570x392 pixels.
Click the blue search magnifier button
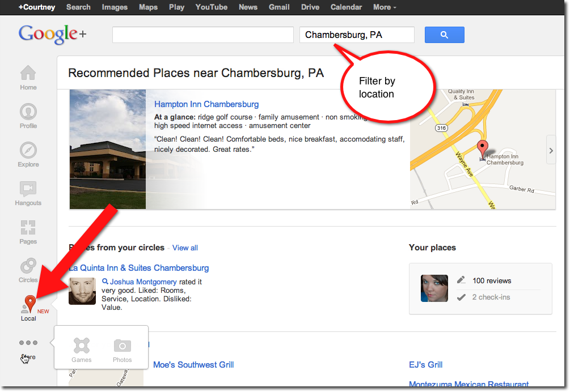point(444,35)
